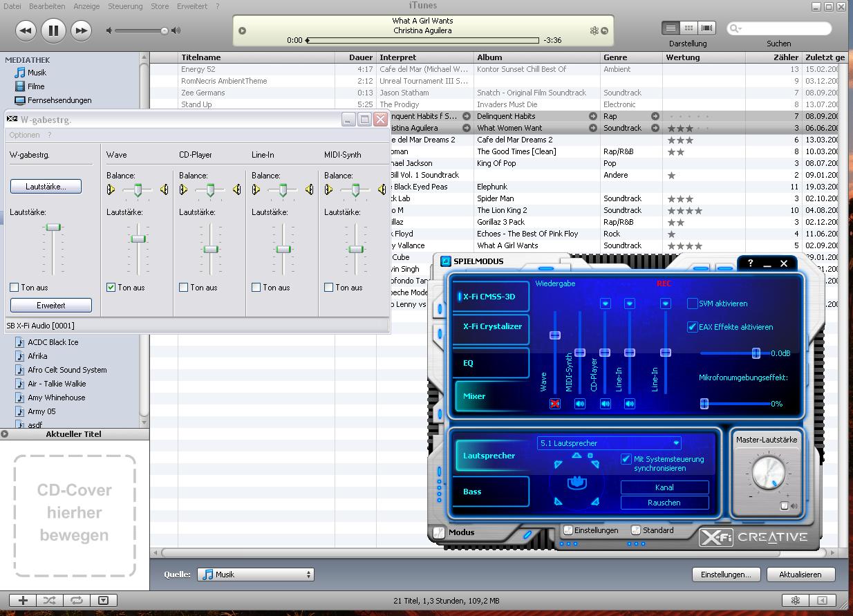Screen dimensions: 853x616
Task: Check Ton aus for CD-Player
Action: (184, 288)
